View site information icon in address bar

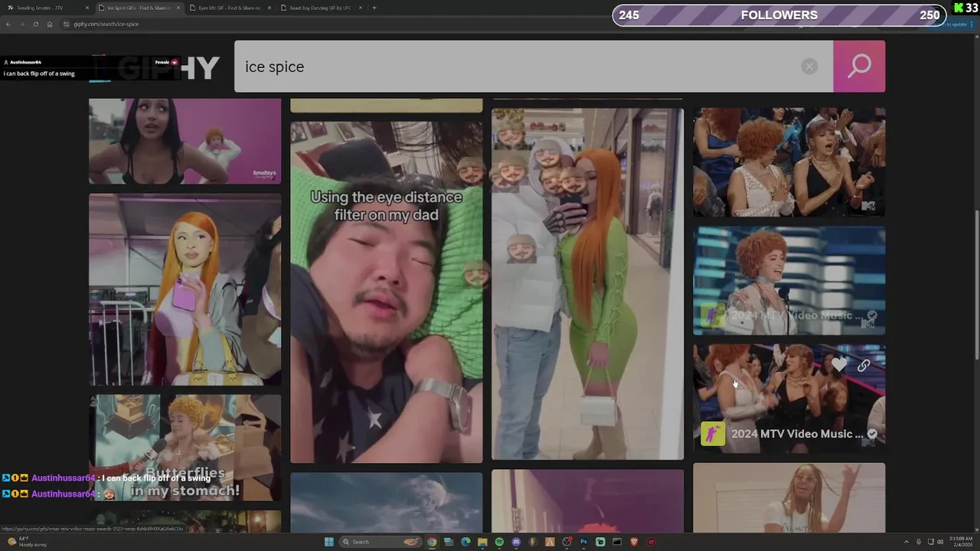[x=67, y=24]
